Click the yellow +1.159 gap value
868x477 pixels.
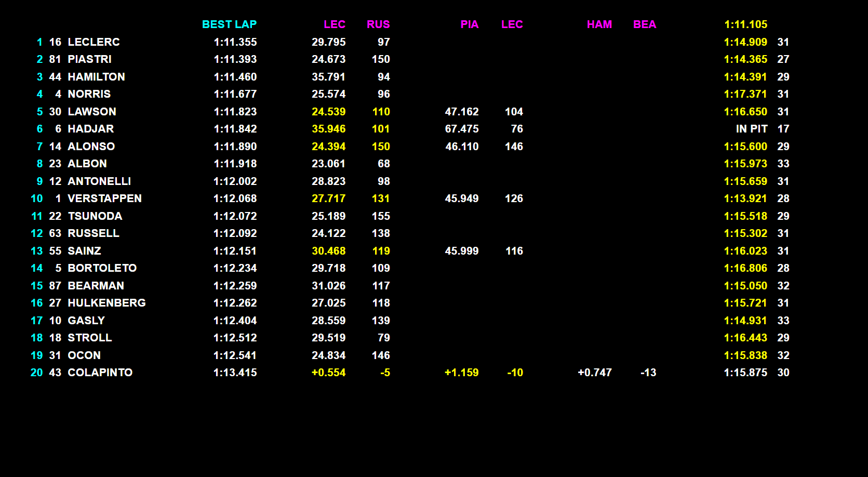(461, 373)
